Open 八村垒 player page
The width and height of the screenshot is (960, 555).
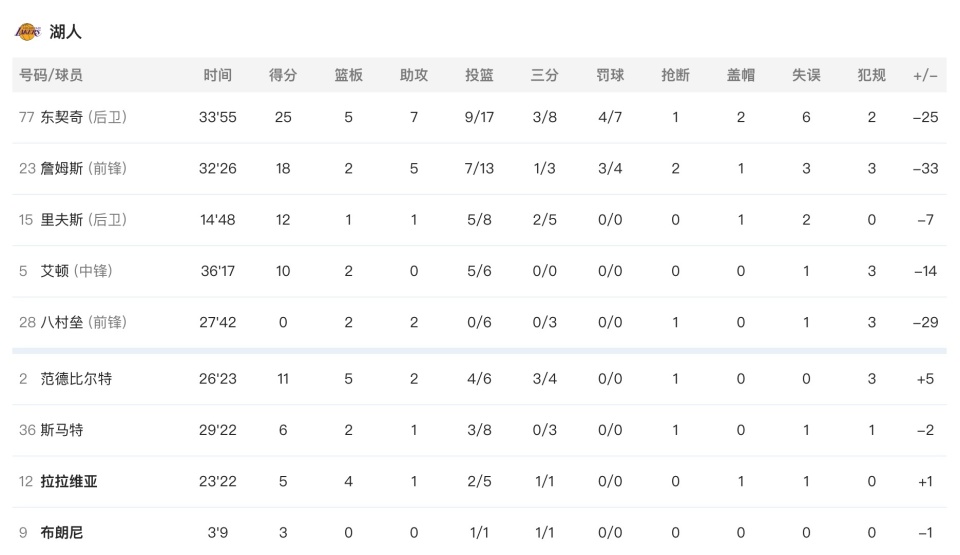point(63,322)
